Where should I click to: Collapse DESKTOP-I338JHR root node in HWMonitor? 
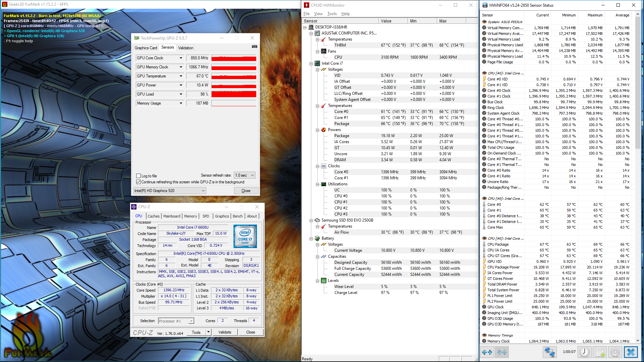pyautogui.click(x=305, y=27)
